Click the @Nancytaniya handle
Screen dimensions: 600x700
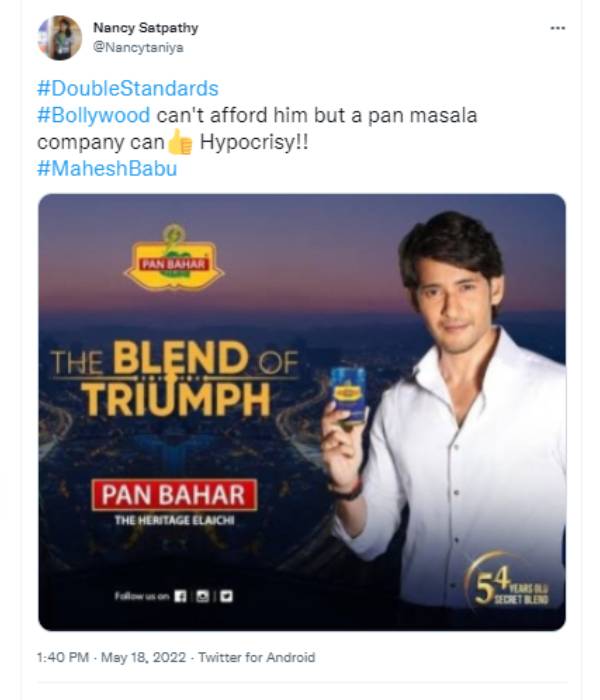pos(138,47)
